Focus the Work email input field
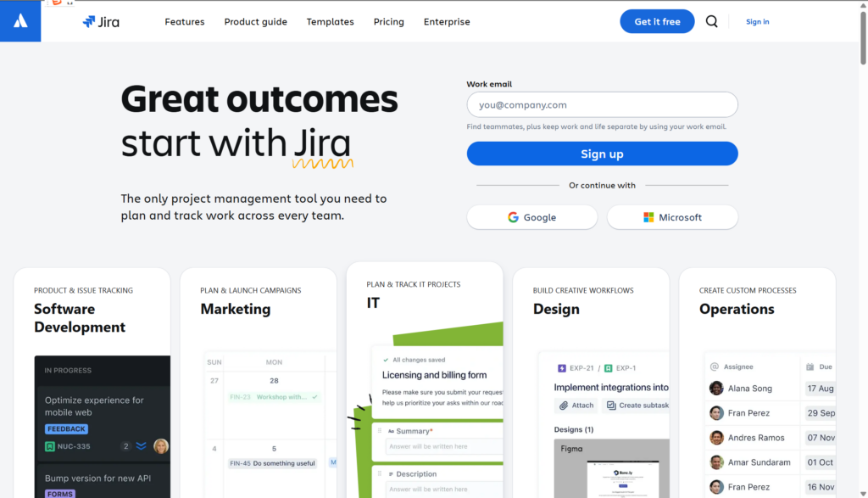This screenshot has height=498, width=868. tap(602, 105)
